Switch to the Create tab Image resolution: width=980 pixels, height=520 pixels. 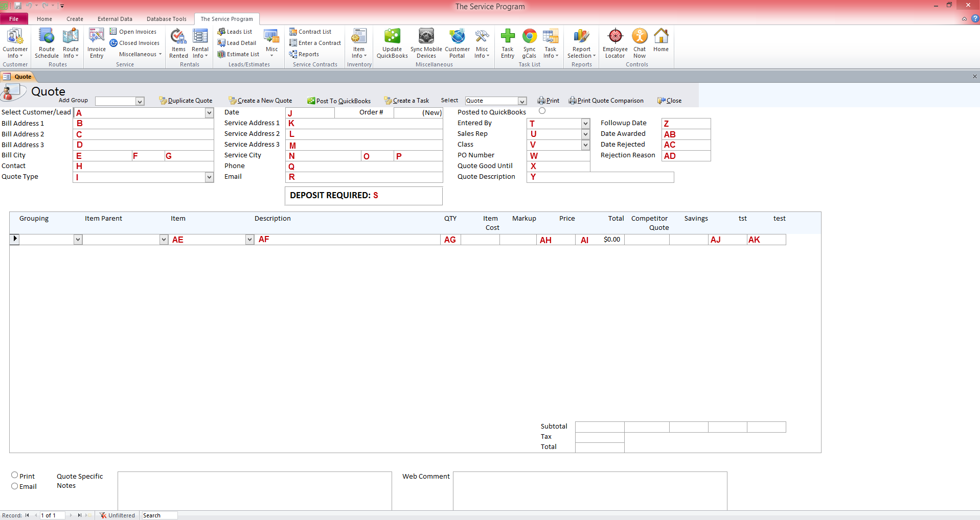pyautogui.click(x=75, y=19)
